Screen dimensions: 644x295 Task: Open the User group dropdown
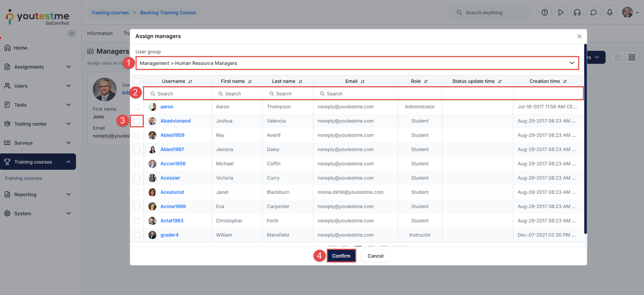click(x=357, y=63)
